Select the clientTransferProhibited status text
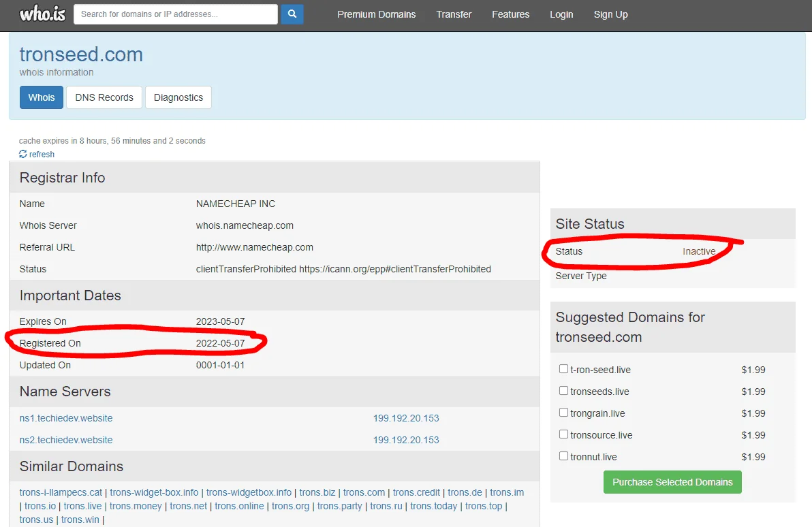This screenshot has height=527, width=812. (343, 269)
